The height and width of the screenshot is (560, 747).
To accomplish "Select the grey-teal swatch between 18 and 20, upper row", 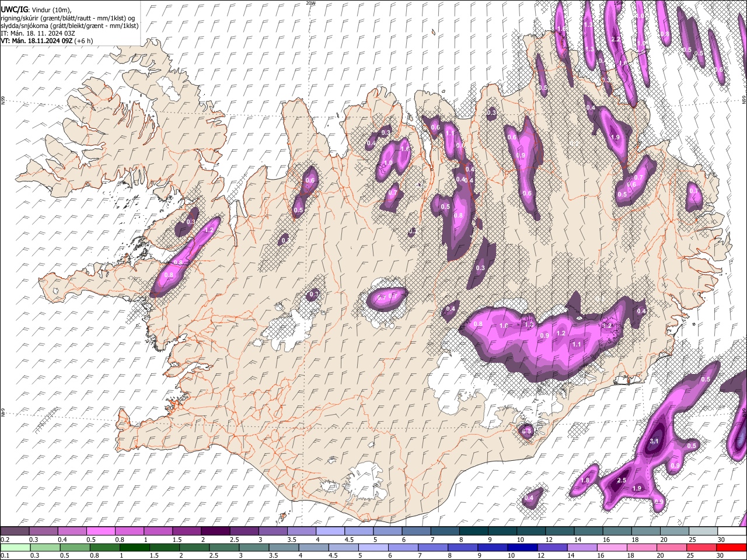I will 646,531.
